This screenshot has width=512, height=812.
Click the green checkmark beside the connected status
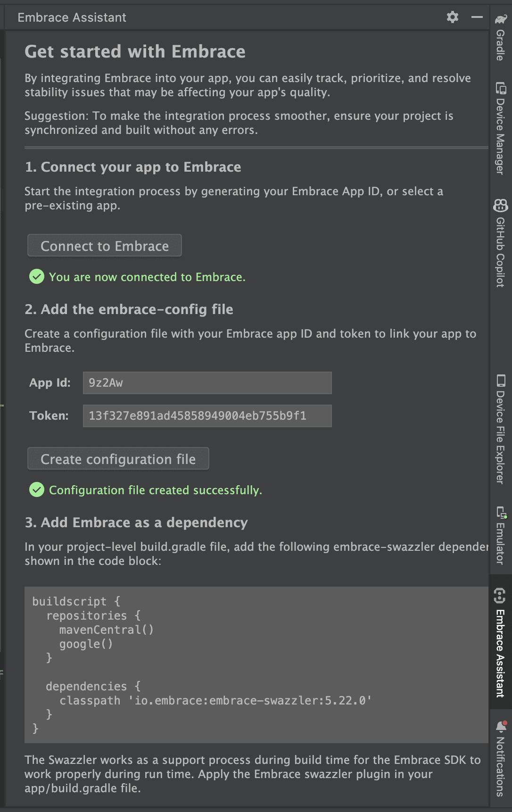tap(36, 277)
